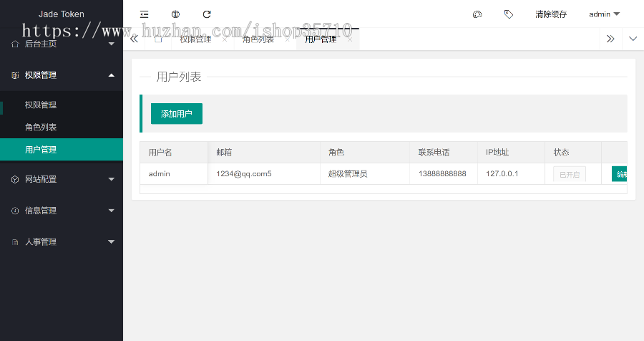Click the 人事管理 document icon
This screenshot has width=644, height=341.
(15, 242)
